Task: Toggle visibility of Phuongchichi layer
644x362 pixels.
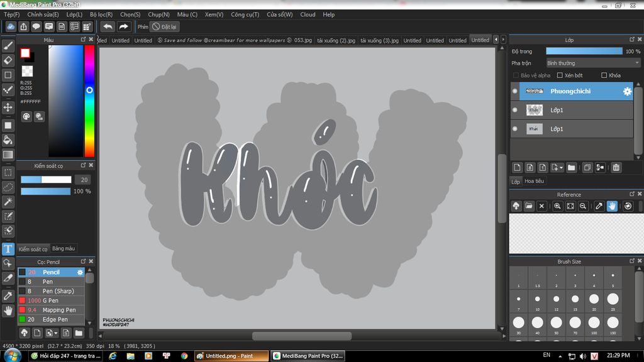Action: (x=515, y=91)
